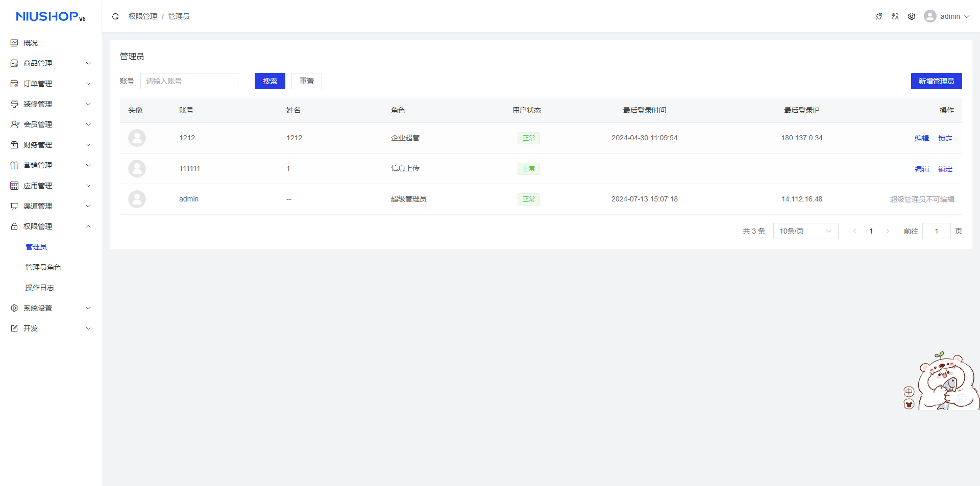
Task: Open 管理员角色 submenu item
Action: (x=43, y=267)
